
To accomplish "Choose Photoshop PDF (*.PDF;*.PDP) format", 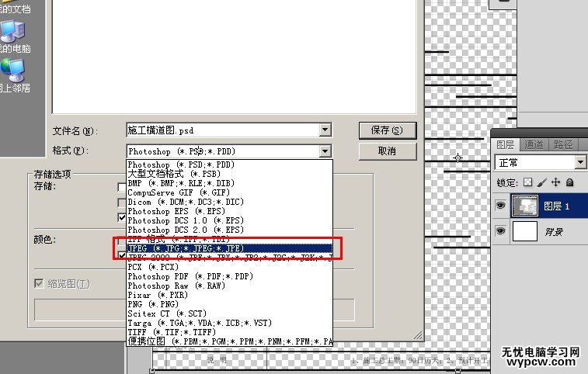I will pyautogui.click(x=229, y=276).
